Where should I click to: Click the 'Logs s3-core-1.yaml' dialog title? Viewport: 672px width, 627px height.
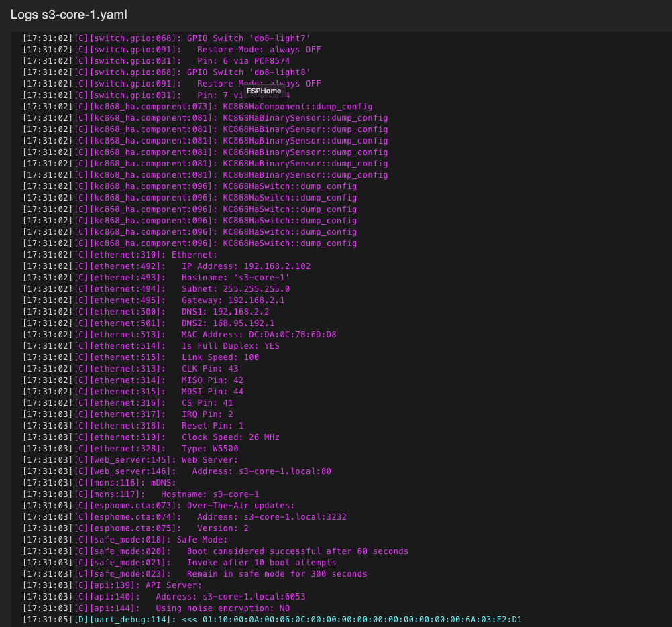coord(69,15)
